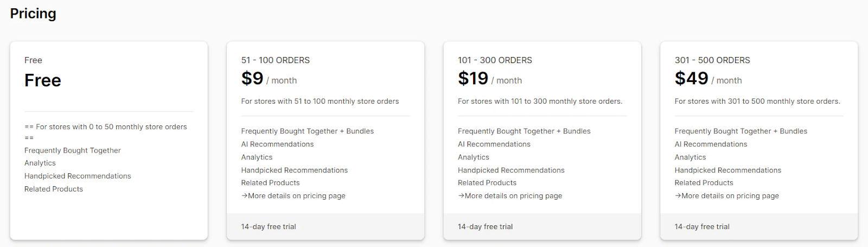The height and width of the screenshot is (247, 868).
Task: Click the 301 - 500 ORDERS plan label
Action: 712,60
